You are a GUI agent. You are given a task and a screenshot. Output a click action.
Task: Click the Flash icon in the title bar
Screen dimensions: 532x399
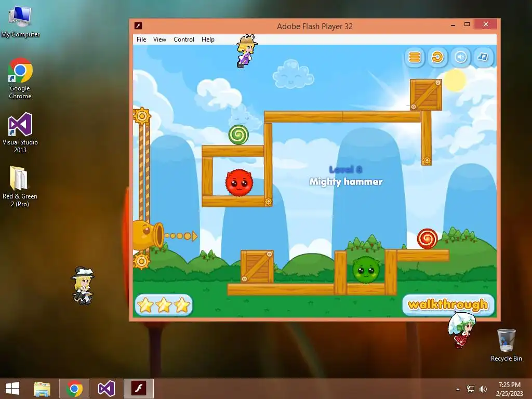pos(138,26)
